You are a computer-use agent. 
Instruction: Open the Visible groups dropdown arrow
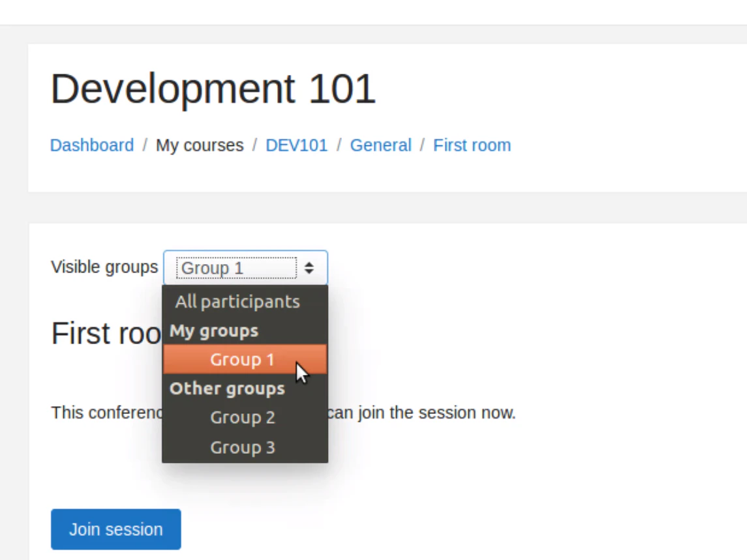pyautogui.click(x=309, y=267)
